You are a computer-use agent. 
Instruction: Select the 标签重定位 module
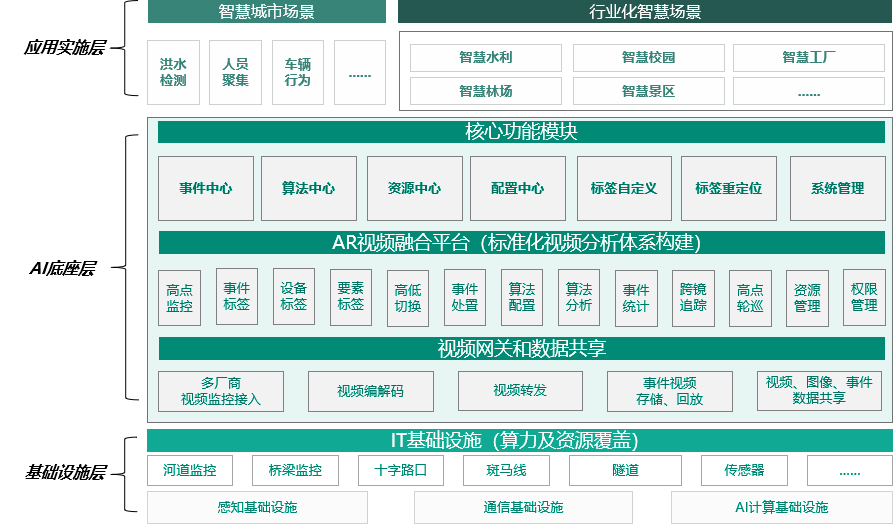click(729, 189)
